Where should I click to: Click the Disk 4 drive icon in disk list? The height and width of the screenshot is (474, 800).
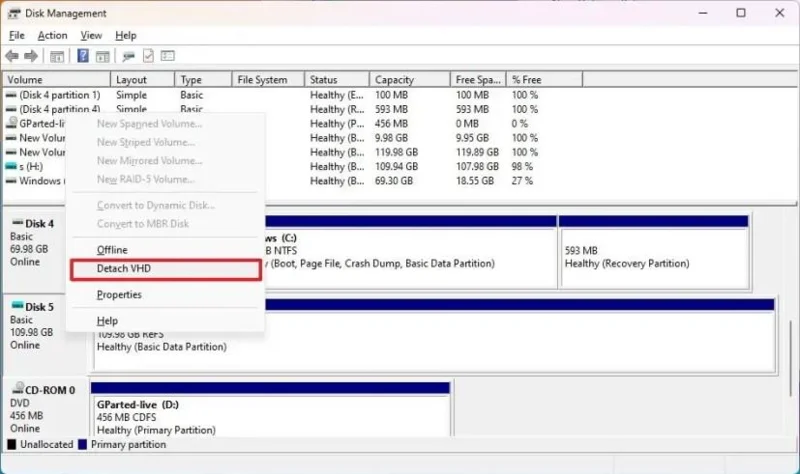coord(17,223)
